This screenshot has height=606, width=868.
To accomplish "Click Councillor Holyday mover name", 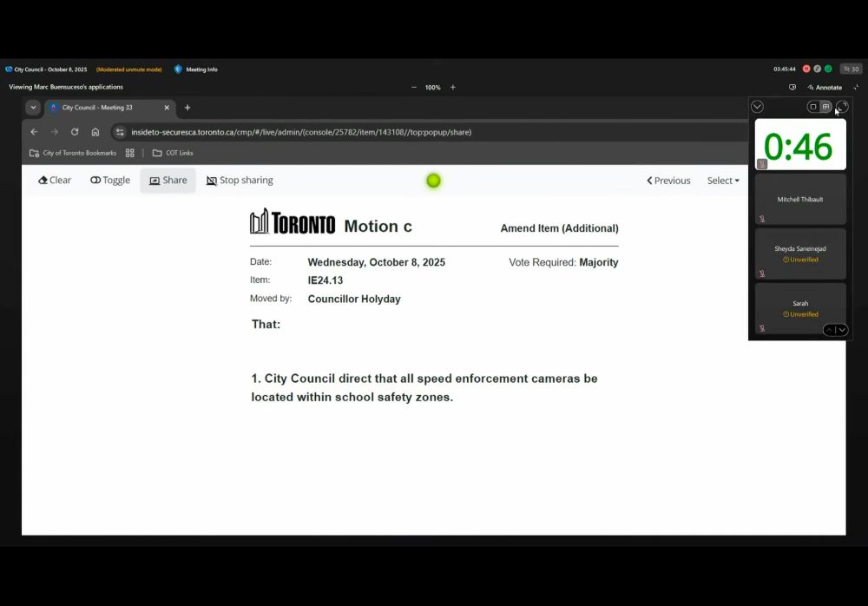I will pos(354,300).
